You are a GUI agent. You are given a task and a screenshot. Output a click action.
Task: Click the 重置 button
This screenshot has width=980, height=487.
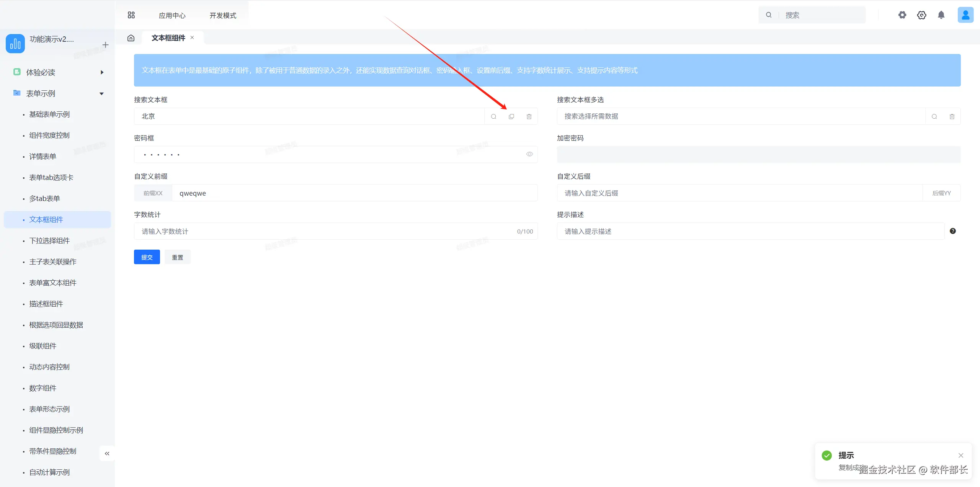(x=177, y=257)
